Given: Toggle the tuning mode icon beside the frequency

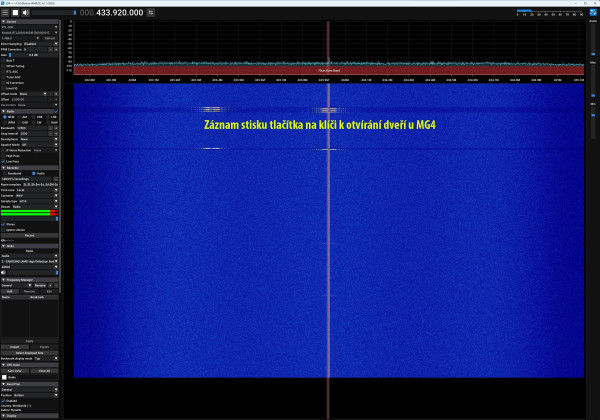Looking at the screenshot, I should pos(151,13).
